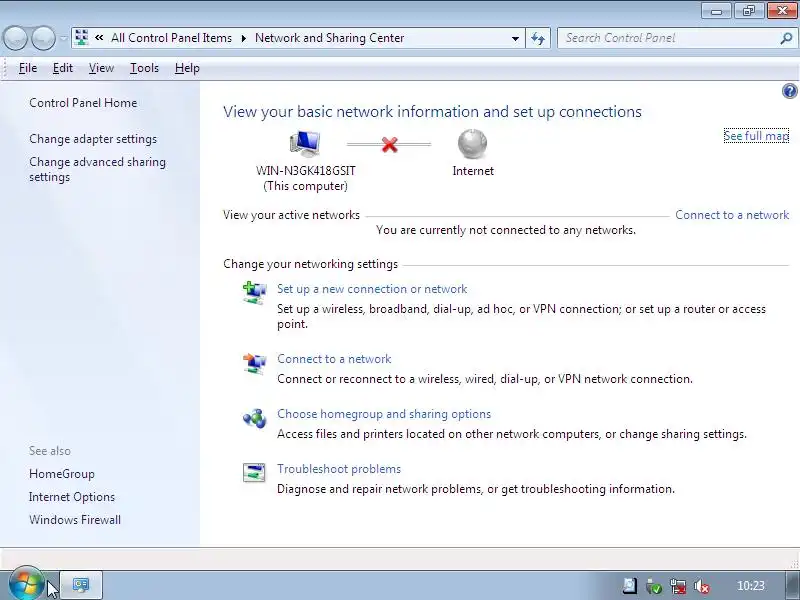Click the Show desktop button

(792, 585)
